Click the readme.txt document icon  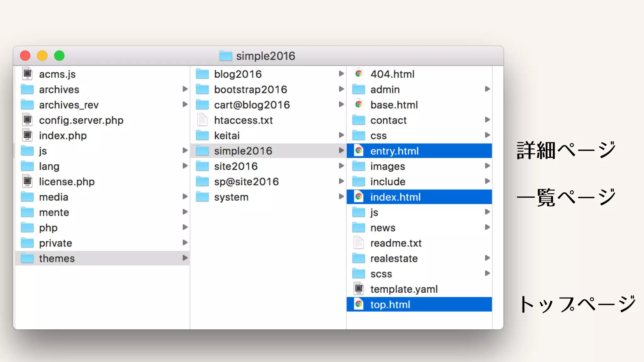(x=358, y=243)
